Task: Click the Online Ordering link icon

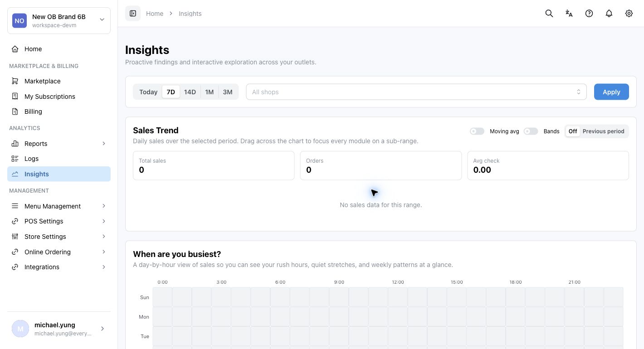Action: pyautogui.click(x=15, y=252)
